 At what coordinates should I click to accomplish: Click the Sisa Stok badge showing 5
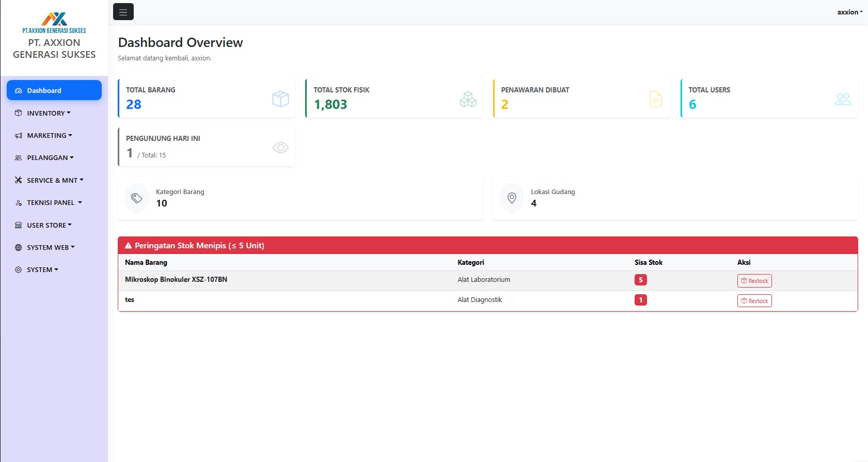coord(641,280)
